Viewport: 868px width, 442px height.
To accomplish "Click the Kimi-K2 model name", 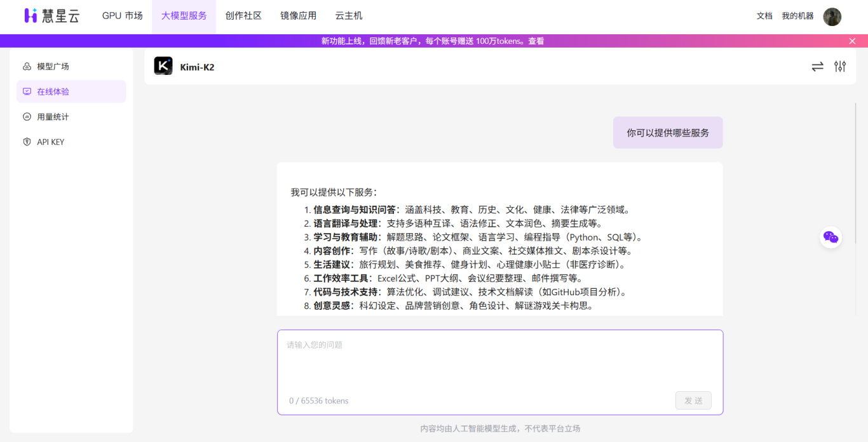I will [197, 67].
